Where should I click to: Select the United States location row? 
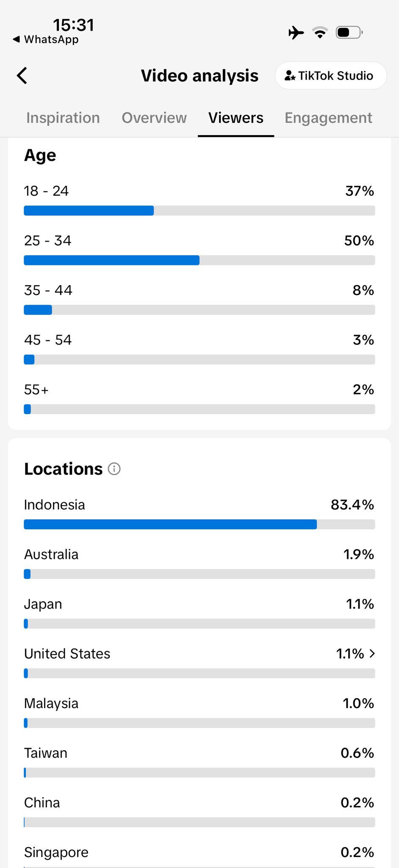click(199, 662)
